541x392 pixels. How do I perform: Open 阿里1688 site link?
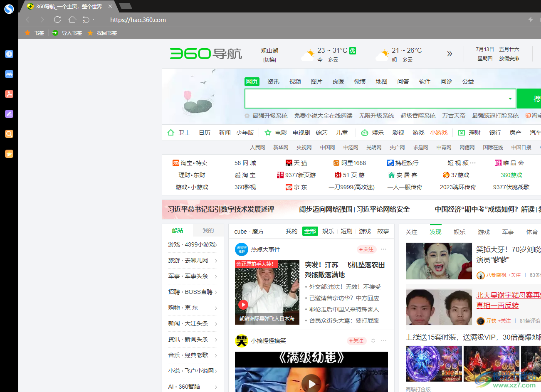click(x=350, y=163)
